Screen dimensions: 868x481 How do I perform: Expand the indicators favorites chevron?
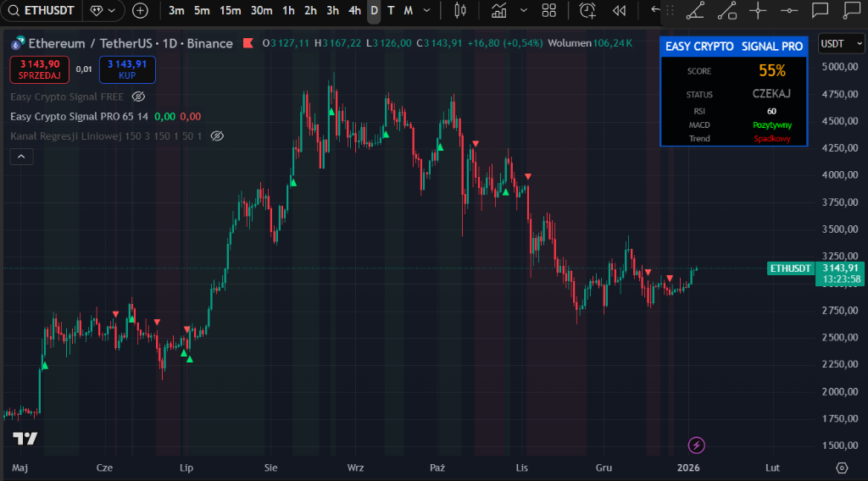tap(524, 10)
